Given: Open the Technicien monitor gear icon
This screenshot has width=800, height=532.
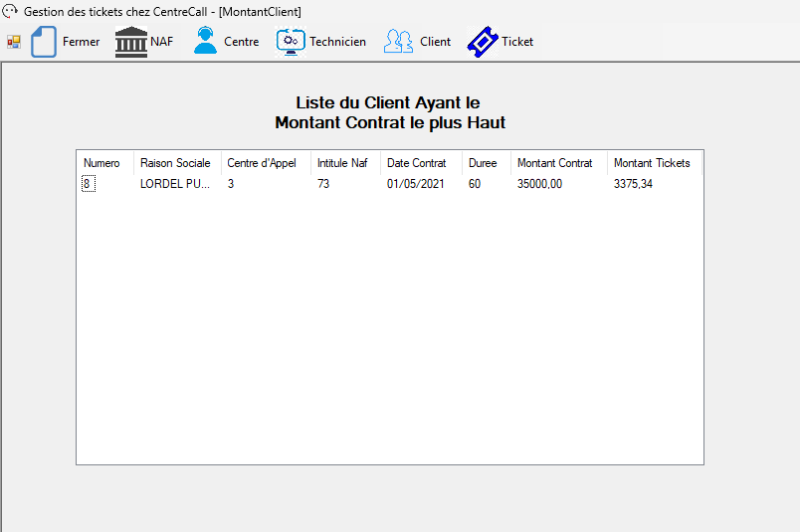Looking at the screenshot, I should [x=291, y=42].
